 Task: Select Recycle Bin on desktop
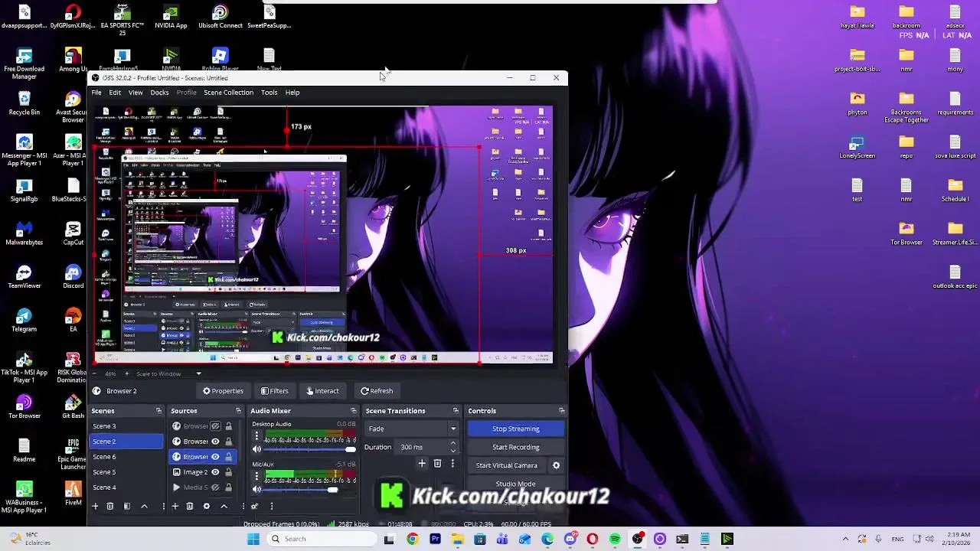click(24, 103)
